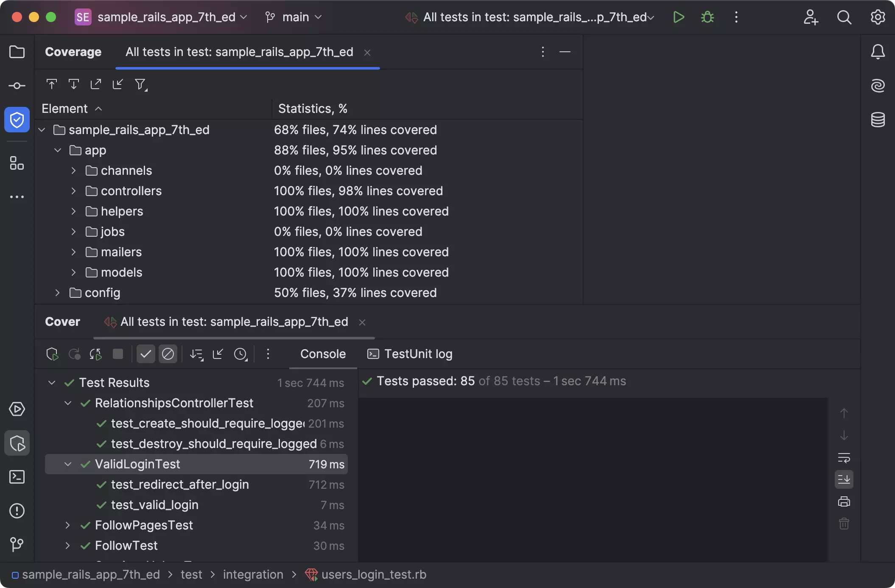Open the Terminal tool window
The height and width of the screenshot is (588, 895).
pyautogui.click(x=17, y=477)
